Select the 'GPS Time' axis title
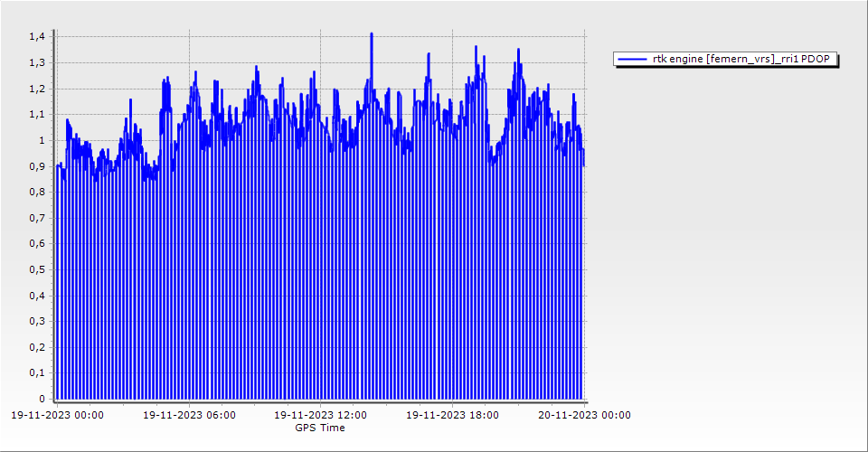The height and width of the screenshot is (452, 868). click(320, 428)
